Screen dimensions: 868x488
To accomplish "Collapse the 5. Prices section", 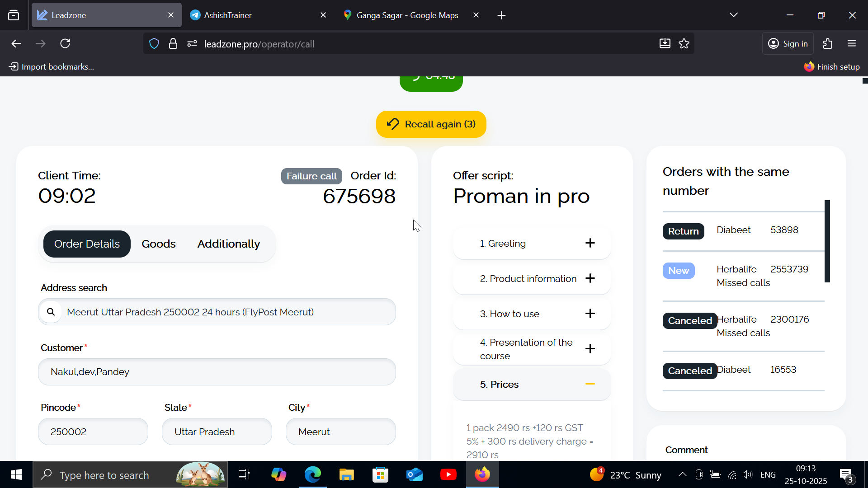I will point(590,384).
